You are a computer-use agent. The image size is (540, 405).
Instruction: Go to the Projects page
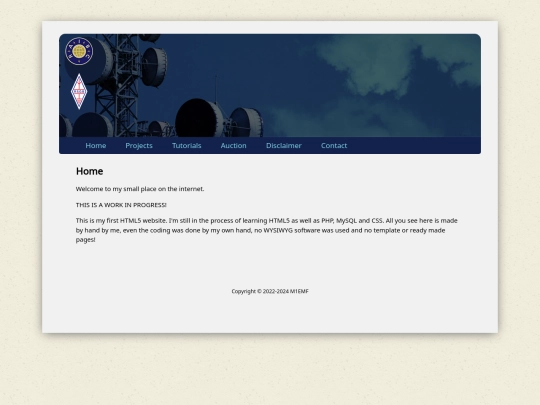click(139, 146)
